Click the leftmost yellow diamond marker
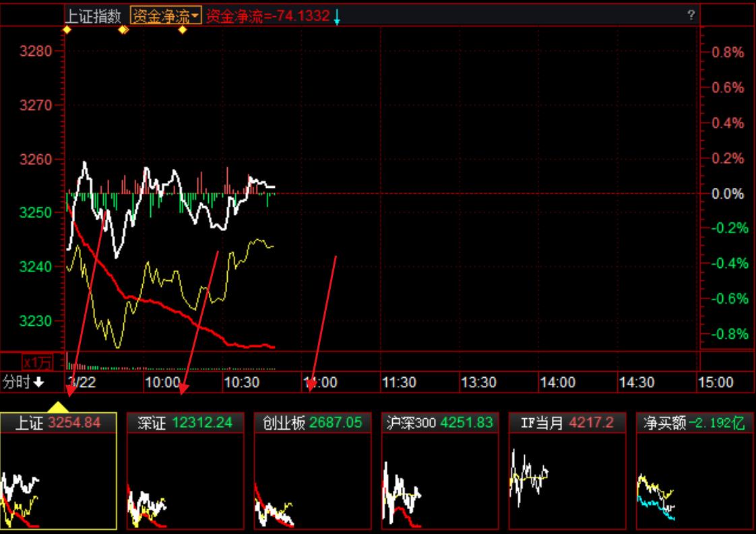The width and height of the screenshot is (756, 534). pos(66,30)
